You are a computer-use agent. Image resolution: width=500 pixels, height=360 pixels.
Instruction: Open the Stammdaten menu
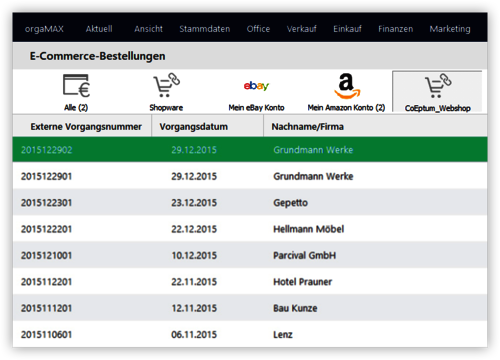pyautogui.click(x=205, y=29)
